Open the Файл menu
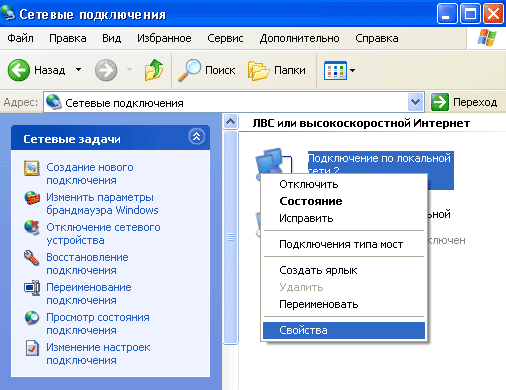The width and height of the screenshot is (506, 390). (20, 38)
